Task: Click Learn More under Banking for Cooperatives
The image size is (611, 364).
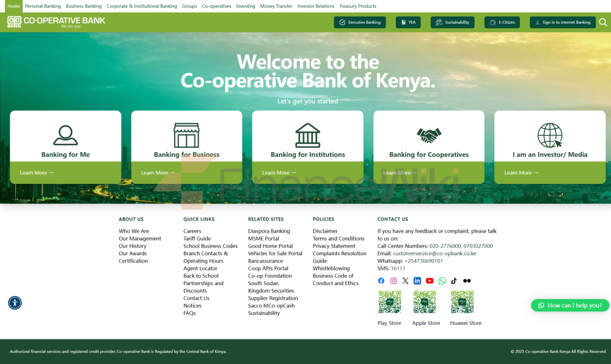Action: pos(400,172)
